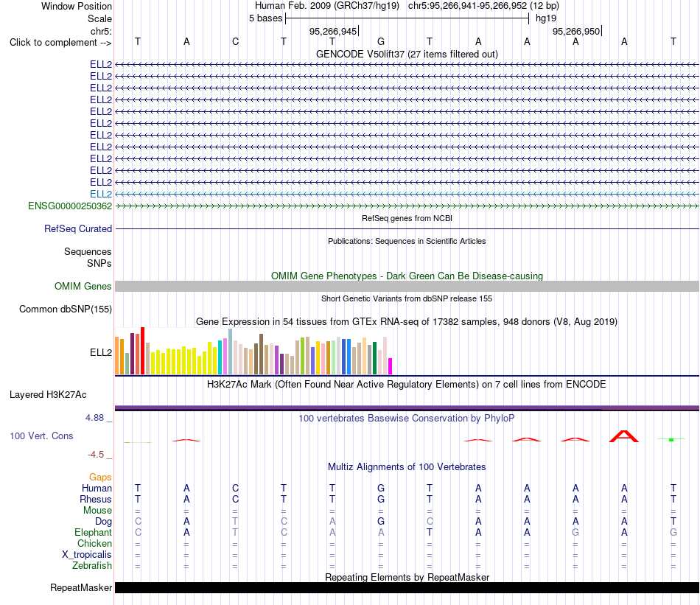Click the purple H3K27Ac signal bar
The height and width of the screenshot is (605, 700).
[407, 408]
